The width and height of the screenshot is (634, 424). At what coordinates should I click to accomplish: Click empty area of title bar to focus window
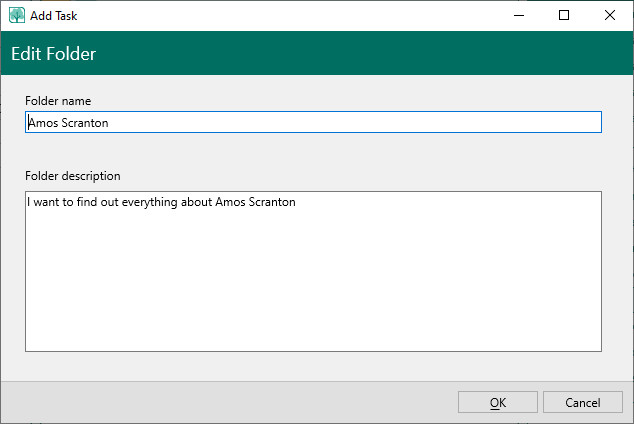300,15
